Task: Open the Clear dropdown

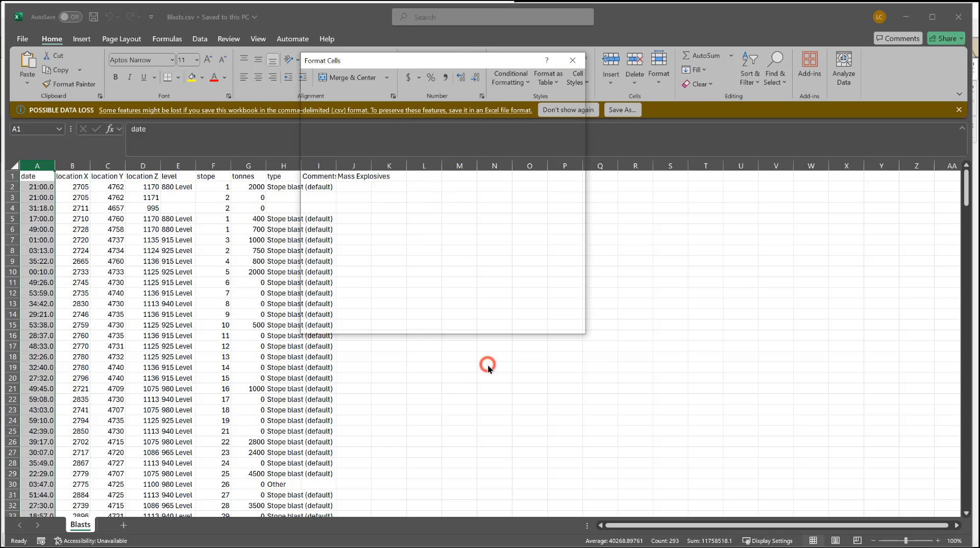Action: 697,84
